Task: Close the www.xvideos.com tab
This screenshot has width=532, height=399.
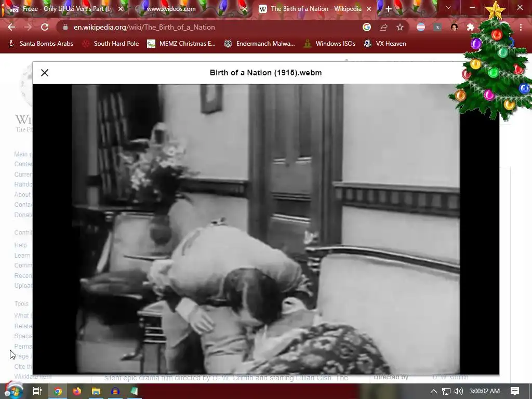Action: (x=245, y=9)
